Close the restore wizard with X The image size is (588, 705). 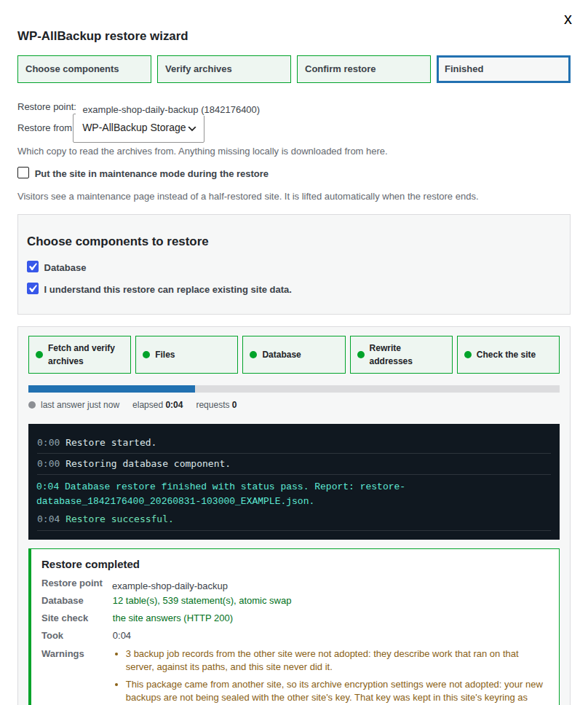(568, 20)
